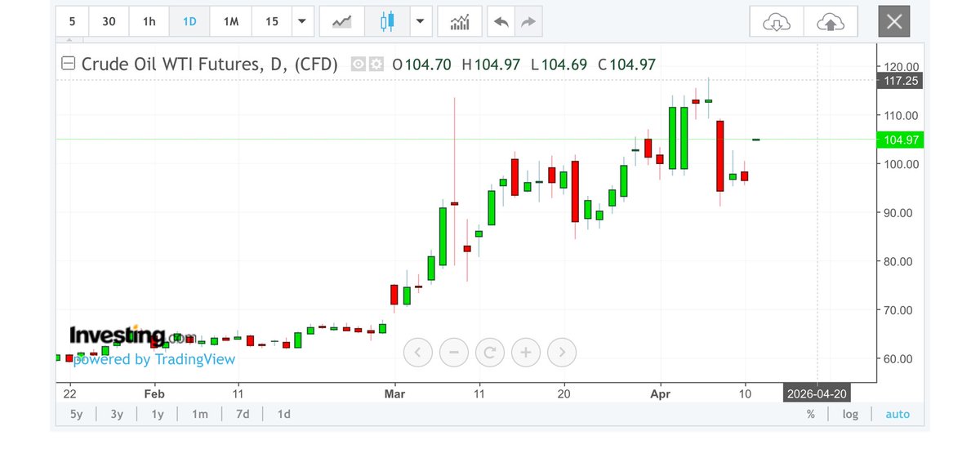Set the range to 5y

coord(76,414)
